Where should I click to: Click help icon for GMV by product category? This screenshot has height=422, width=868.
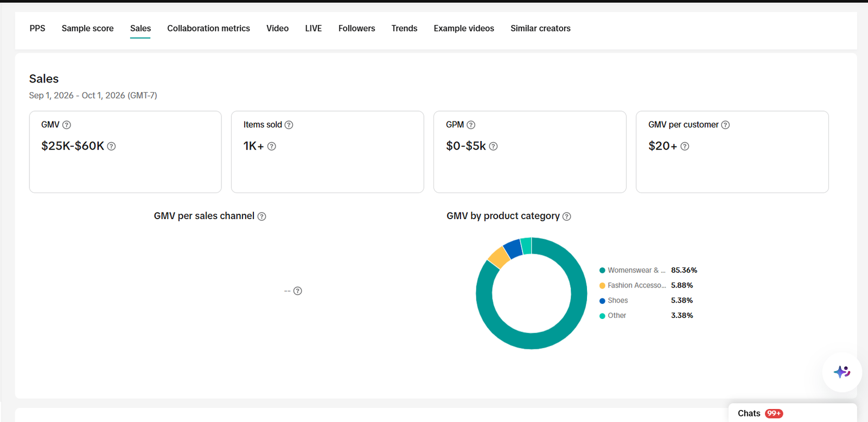(567, 216)
